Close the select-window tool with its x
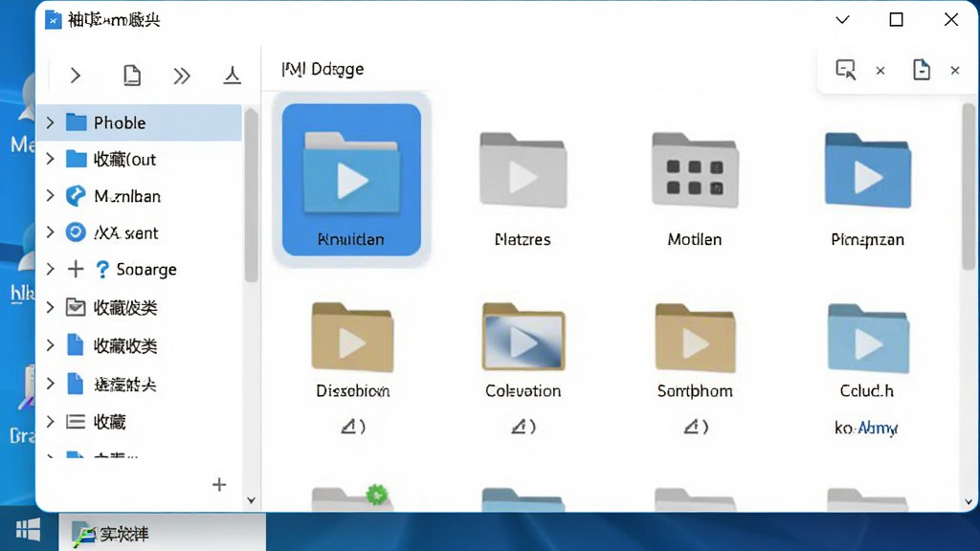 click(880, 71)
